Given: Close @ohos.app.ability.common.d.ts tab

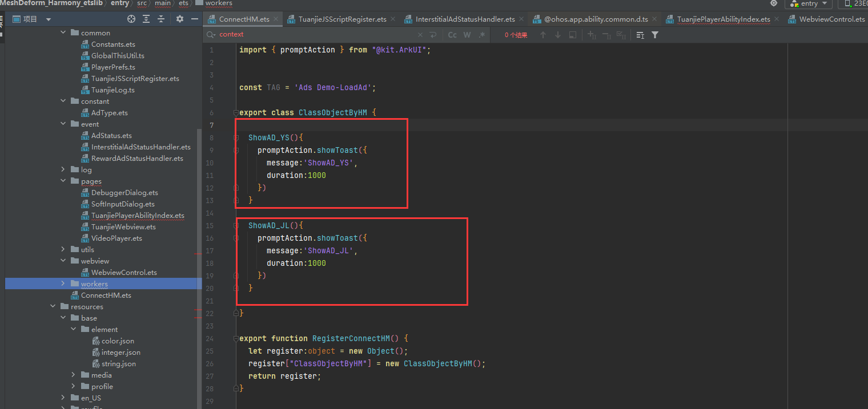Looking at the screenshot, I should tap(654, 19).
